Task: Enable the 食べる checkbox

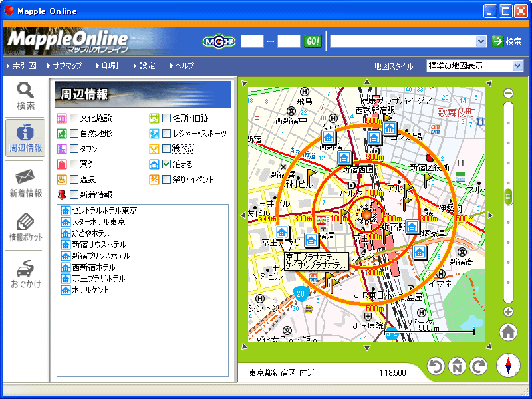Action: (166, 148)
